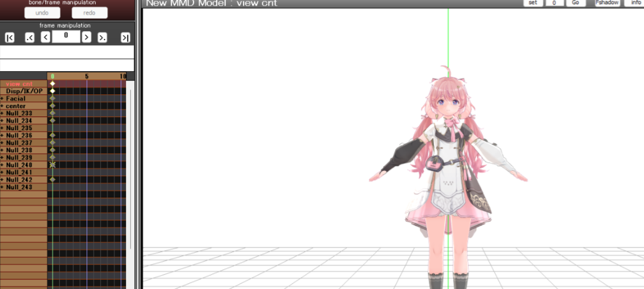This screenshot has width=644, height=289.
Task: Expand the Null_235 group
Action: (2, 128)
